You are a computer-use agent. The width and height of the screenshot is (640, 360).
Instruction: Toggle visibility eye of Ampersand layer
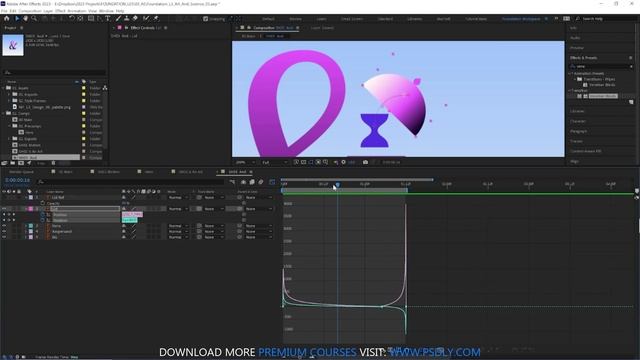click(x=4, y=231)
